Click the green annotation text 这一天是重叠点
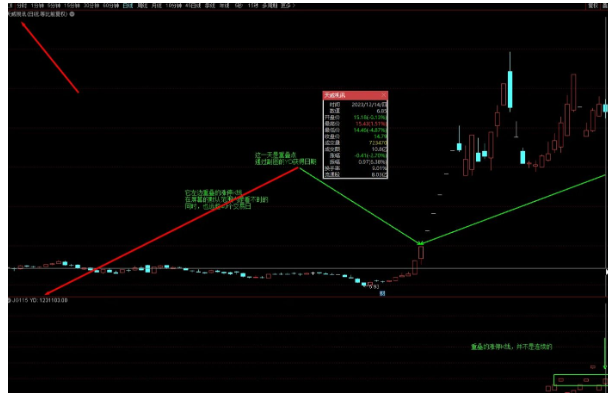 point(276,155)
